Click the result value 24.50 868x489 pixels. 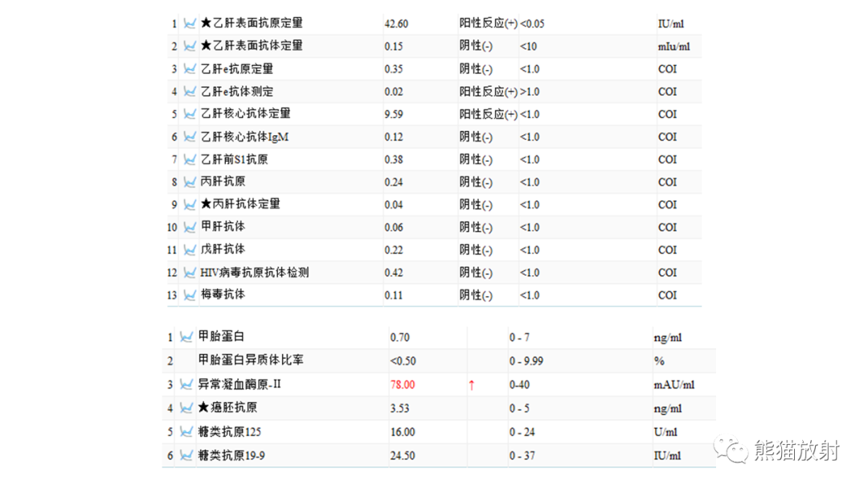(x=403, y=456)
